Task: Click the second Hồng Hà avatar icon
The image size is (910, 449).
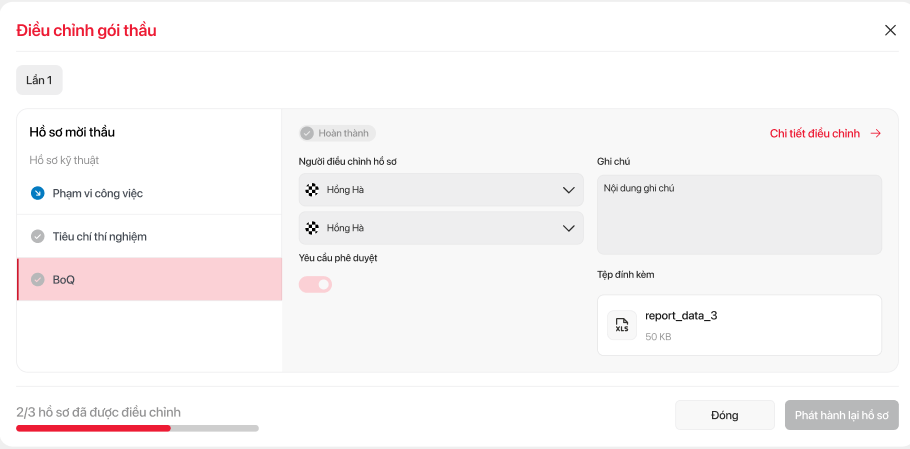Action: (312, 228)
